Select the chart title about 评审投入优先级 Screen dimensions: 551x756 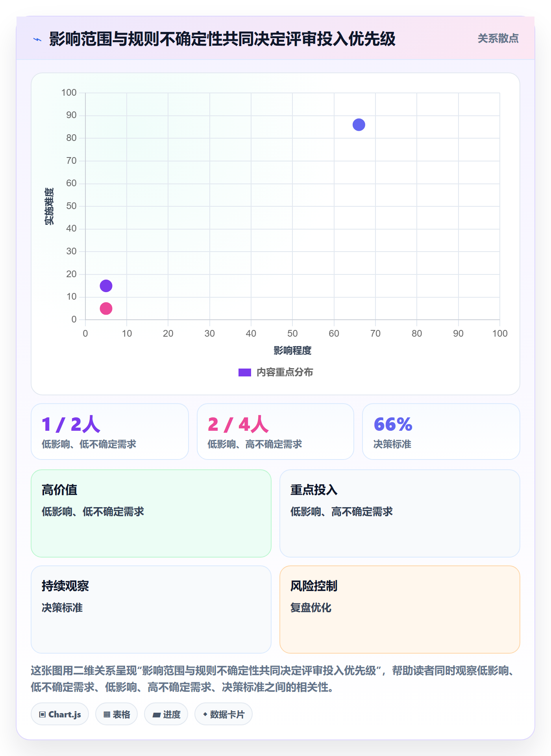click(x=222, y=39)
